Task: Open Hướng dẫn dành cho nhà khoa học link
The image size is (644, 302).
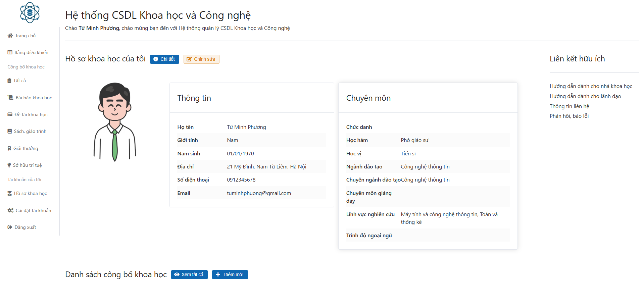Action: pos(591,86)
